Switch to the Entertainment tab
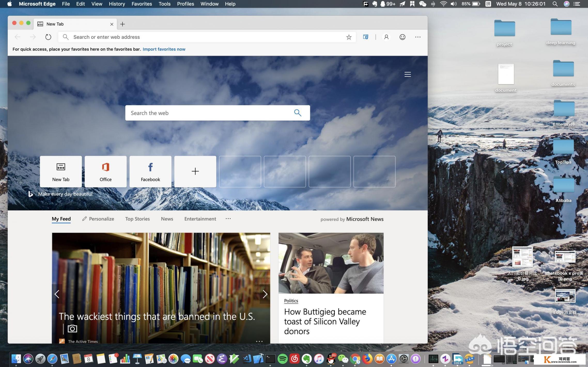This screenshot has height=367, width=588. (x=200, y=219)
